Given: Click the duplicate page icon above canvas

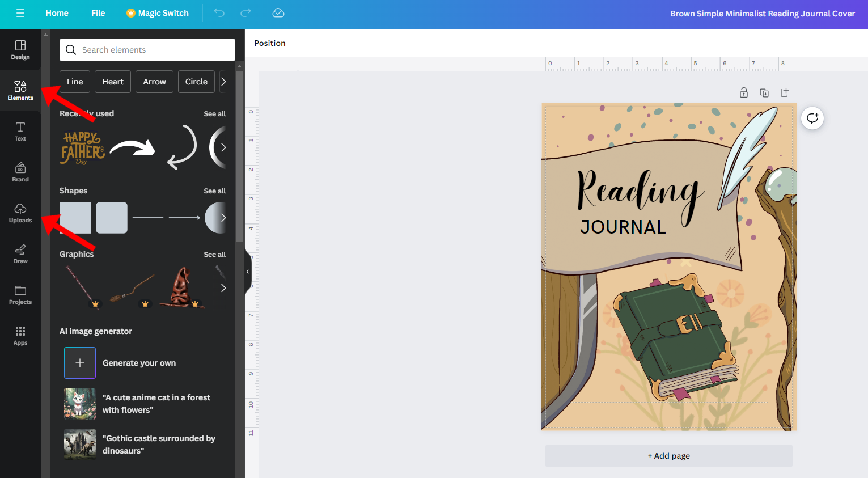Looking at the screenshot, I should 764,92.
